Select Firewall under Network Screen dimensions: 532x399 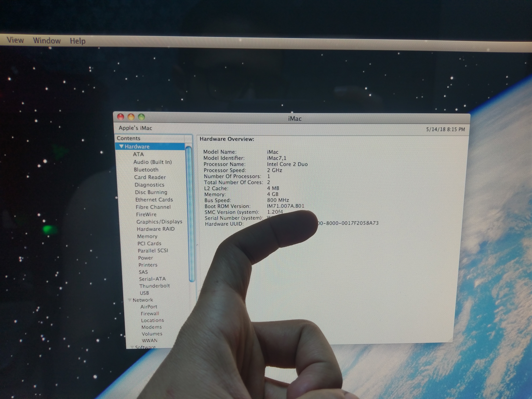click(150, 313)
